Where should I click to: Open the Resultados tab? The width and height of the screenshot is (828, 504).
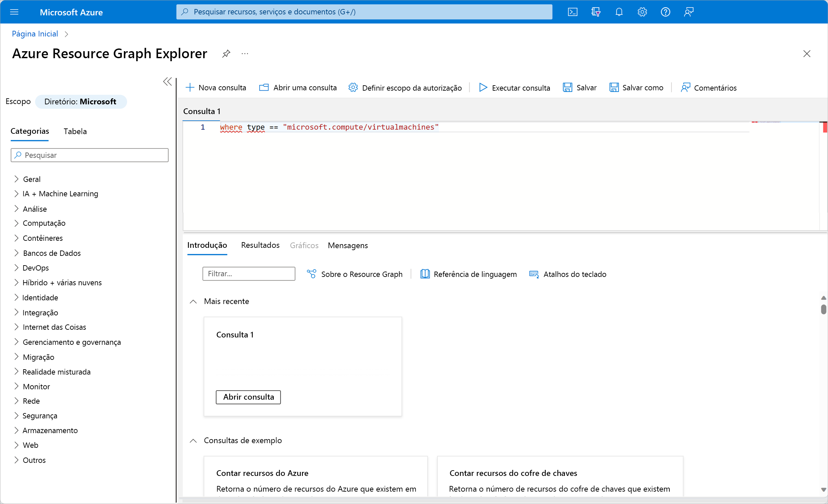pyautogui.click(x=260, y=245)
